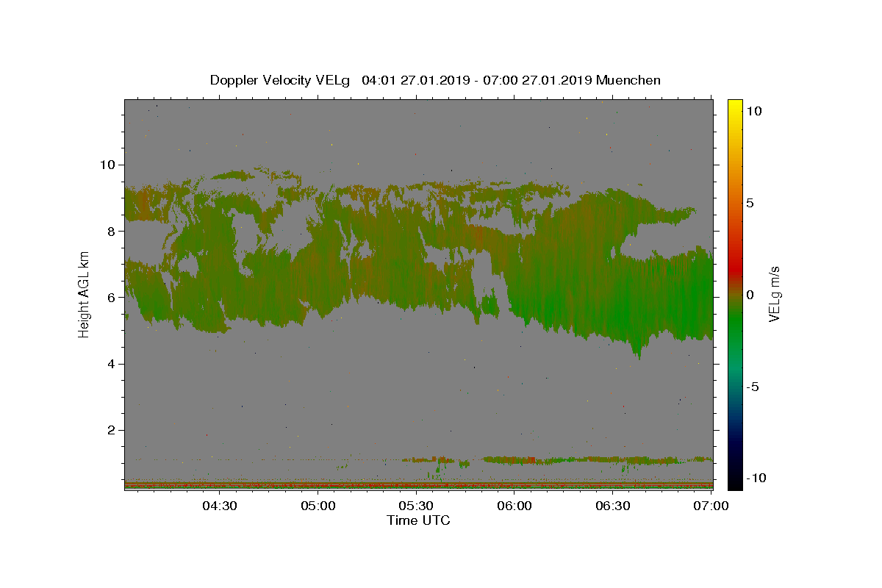Click the plot title 'Doppler Velocity VELg'
The image size is (882, 588).
tap(281, 80)
